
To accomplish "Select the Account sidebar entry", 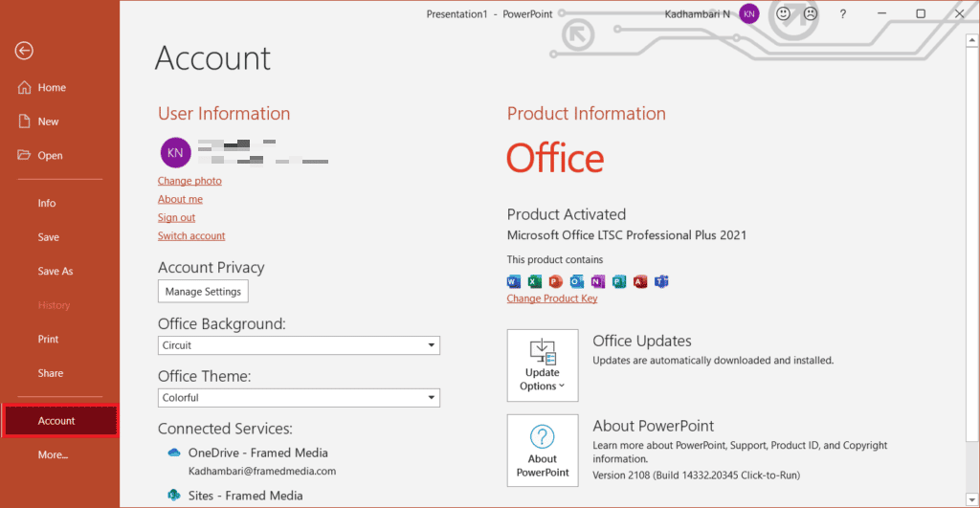I will click(60, 421).
